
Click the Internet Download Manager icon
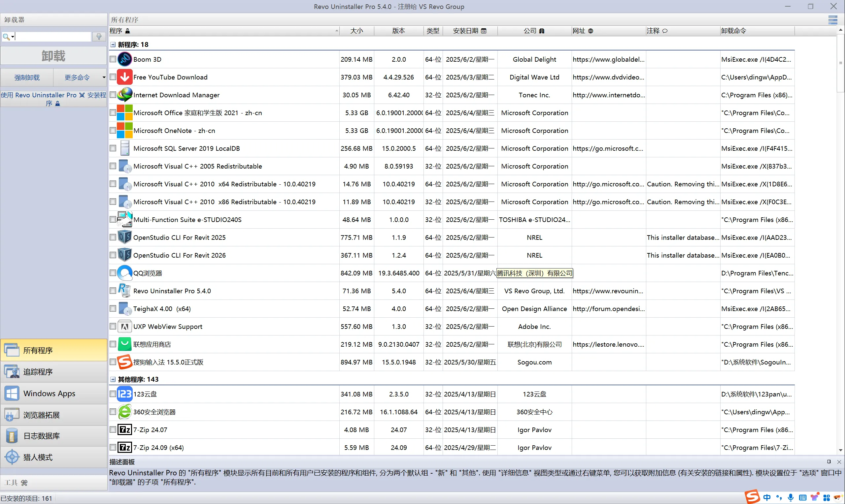(124, 95)
